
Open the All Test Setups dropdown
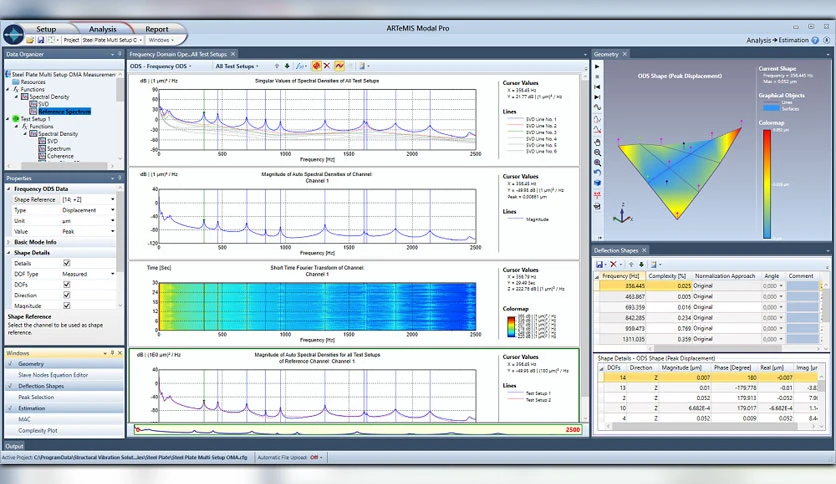(237, 66)
